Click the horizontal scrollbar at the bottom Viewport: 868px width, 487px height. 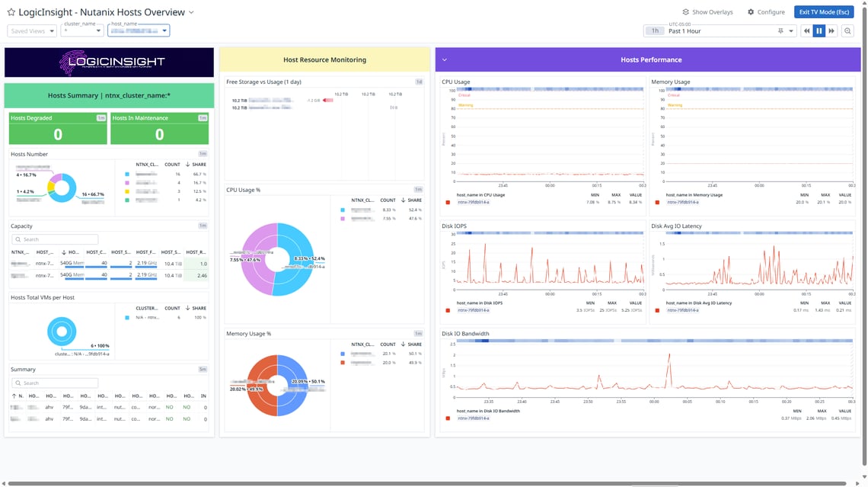tap(426, 484)
